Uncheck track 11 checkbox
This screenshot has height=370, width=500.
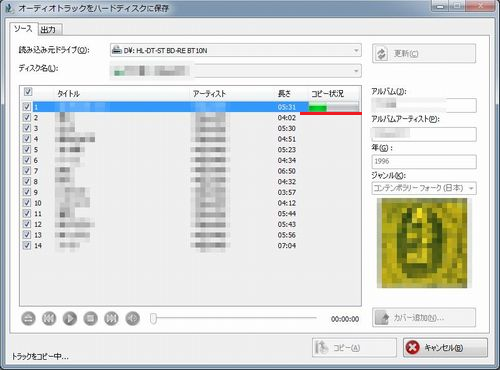pyautogui.click(x=27, y=214)
